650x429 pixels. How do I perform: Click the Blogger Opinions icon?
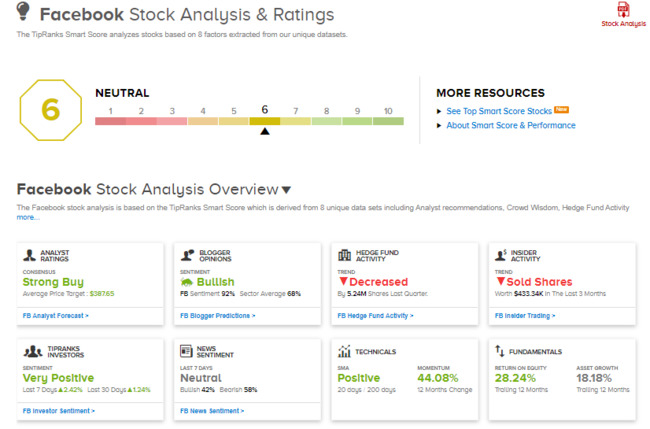187,256
